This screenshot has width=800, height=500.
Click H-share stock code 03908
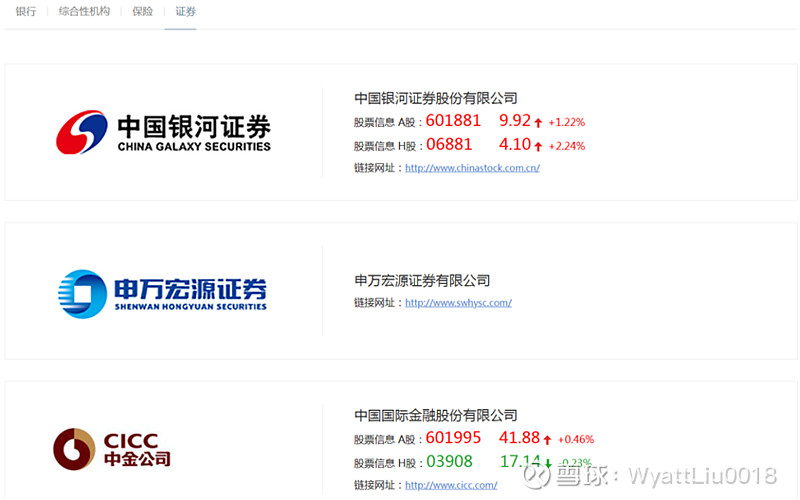(x=449, y=462)
